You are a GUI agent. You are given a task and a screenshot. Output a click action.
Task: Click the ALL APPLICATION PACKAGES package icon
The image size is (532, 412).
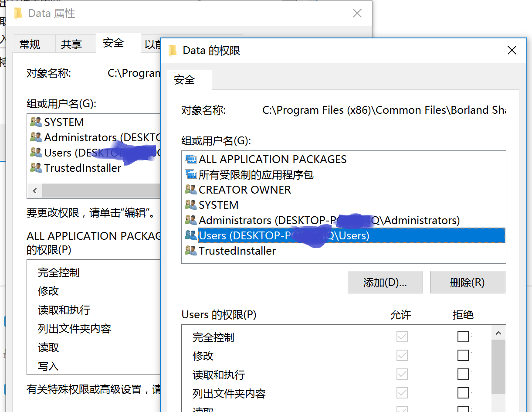click(190, 159)
